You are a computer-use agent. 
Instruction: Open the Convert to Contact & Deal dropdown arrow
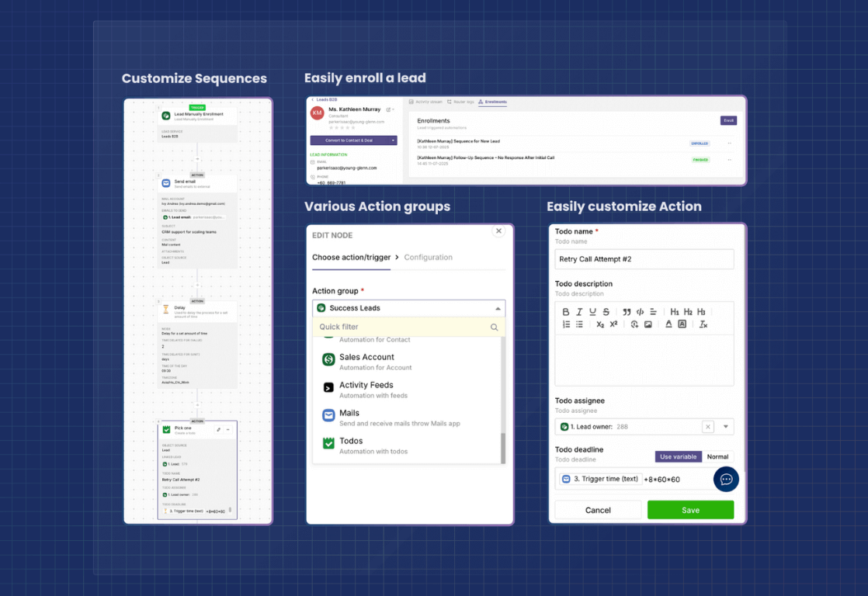pos(394,140)
